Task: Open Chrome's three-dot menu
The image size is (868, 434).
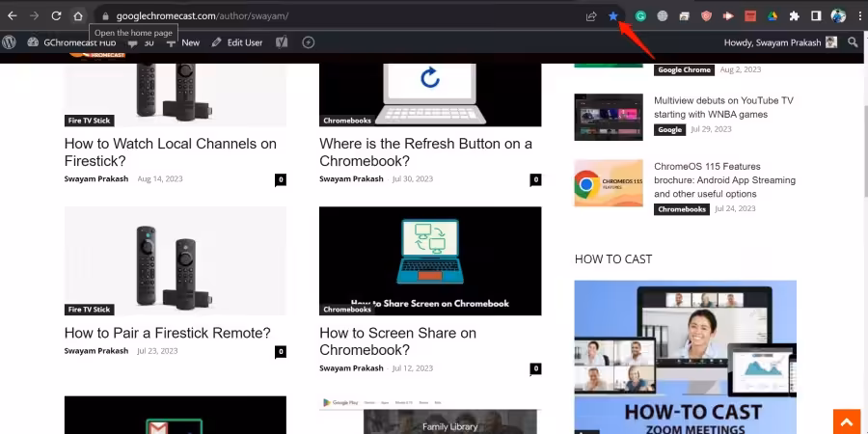Action: (857, 16)
